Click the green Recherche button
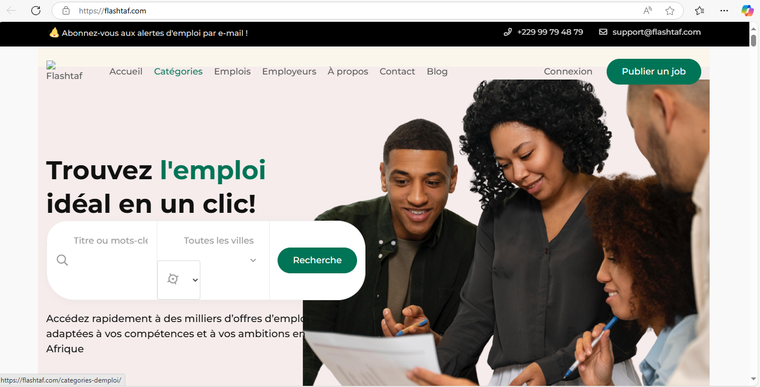The height and width of the screenshot is (387, 760). tap(317, 260)
